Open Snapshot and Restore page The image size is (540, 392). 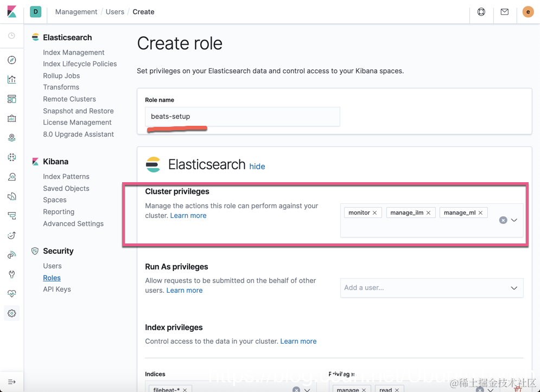point(78,111)
